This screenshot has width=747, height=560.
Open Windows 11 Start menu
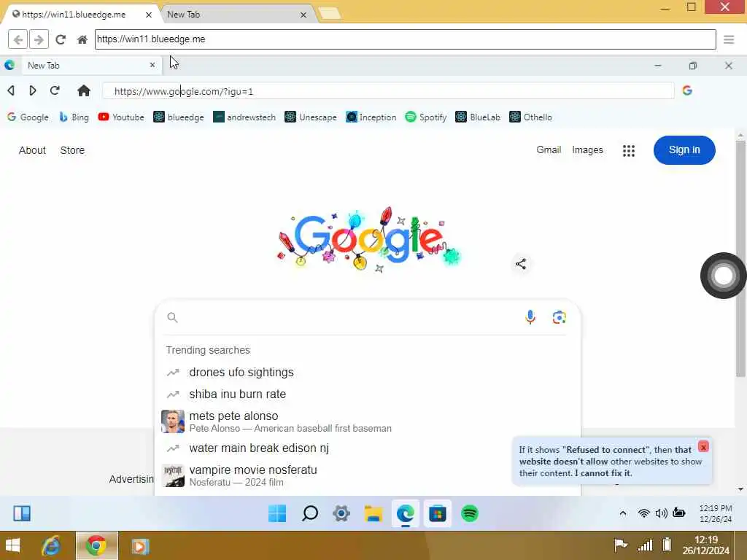pos(277,513)
